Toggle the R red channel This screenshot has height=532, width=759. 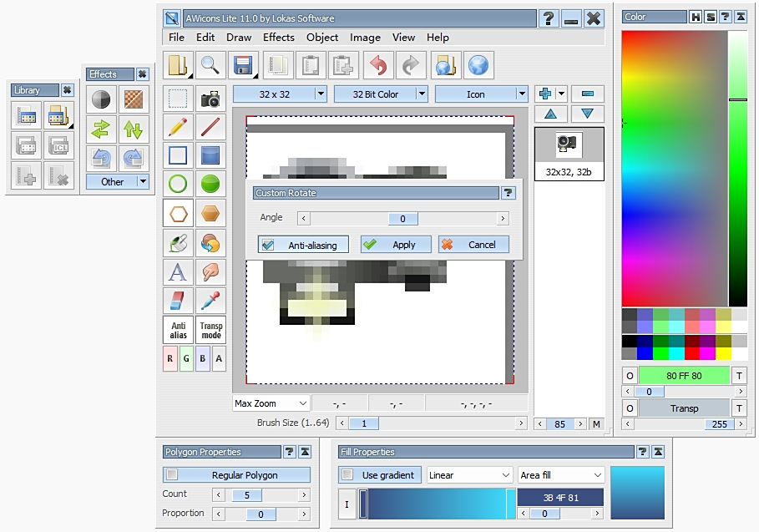click(x=170, y=358)
